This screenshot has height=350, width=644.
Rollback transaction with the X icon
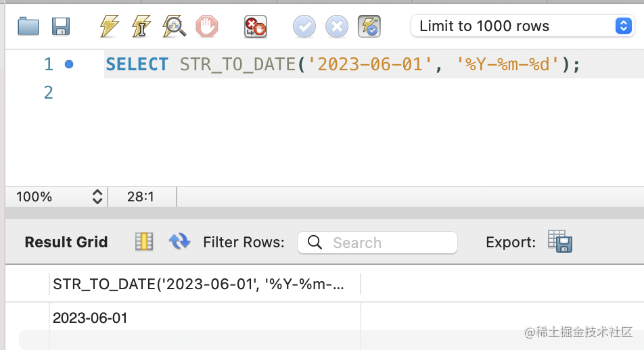click(x=337, y=26)
